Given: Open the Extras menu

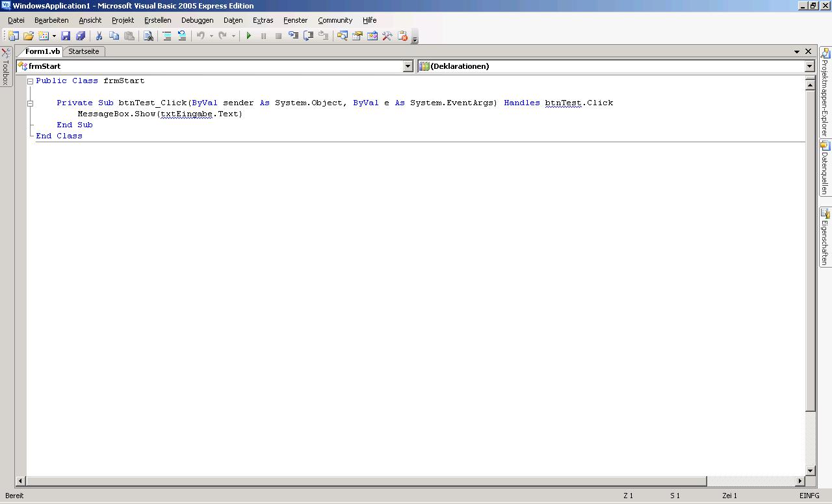Looking at the screenshot, I should [x=263, y=20].
